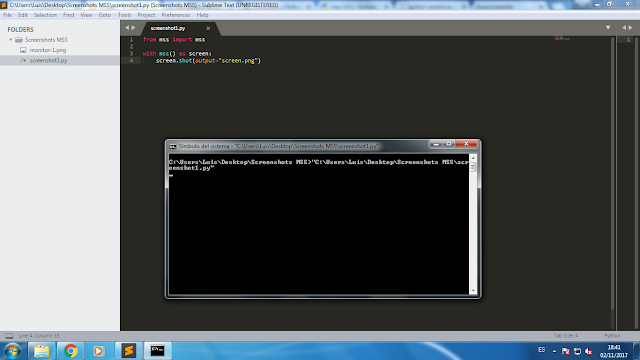
Task: Open the media player taskbar icon
Action: point(98,351)
